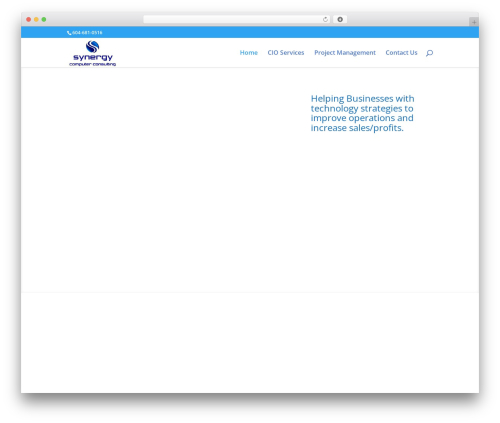The width and height of the screenshot is (500, 423).
Task: Click the Synergy Computer Consulting logo
Action: (x=93, y=53)
